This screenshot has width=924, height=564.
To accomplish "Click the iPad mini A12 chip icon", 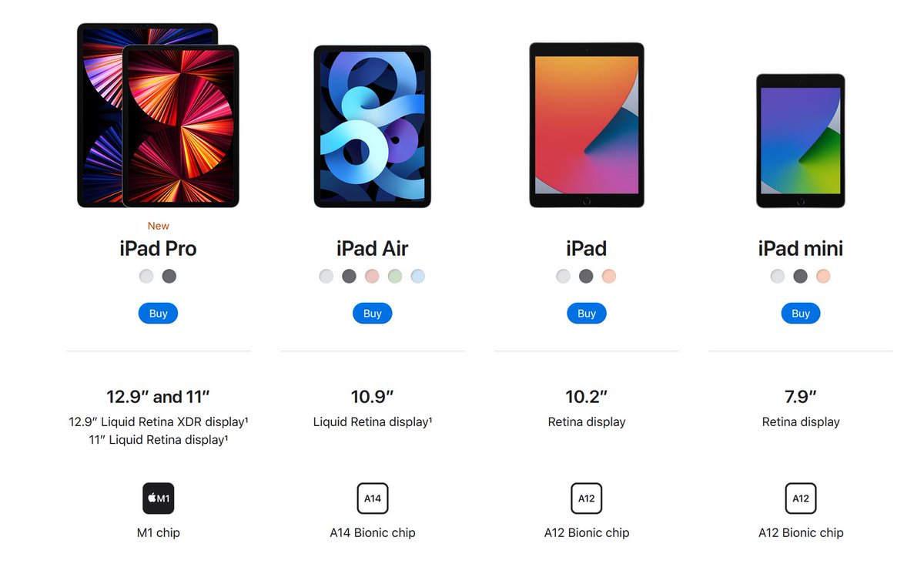I will click(801, 499).
